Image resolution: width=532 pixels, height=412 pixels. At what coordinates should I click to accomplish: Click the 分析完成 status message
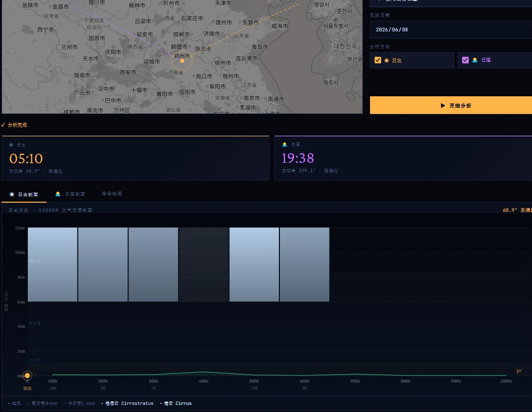14,125
